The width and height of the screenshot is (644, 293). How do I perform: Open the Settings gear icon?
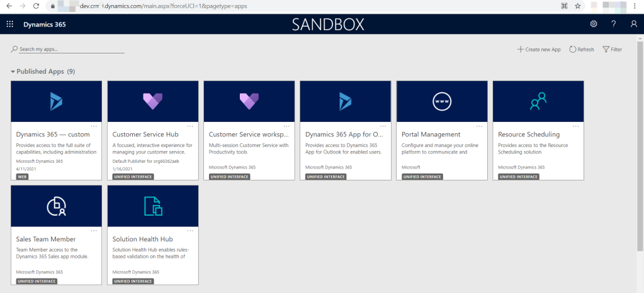coord(594,25)
